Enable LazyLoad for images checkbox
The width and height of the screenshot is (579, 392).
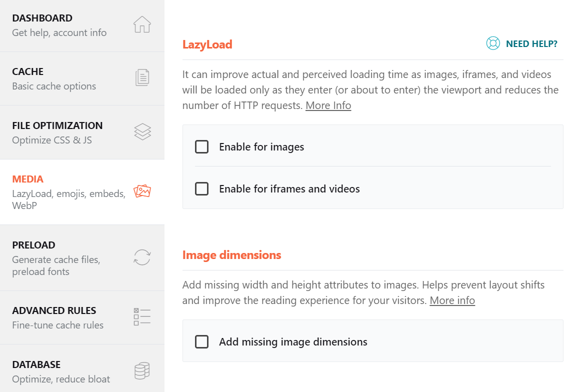pyautogui.click(x=201, y=146)
